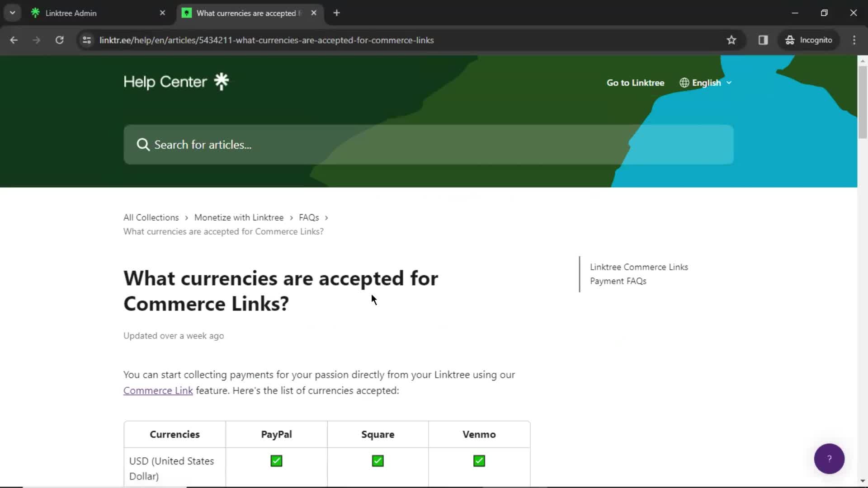
Task: Close the Linktree Admin tab
Action: tap(162, 13)
